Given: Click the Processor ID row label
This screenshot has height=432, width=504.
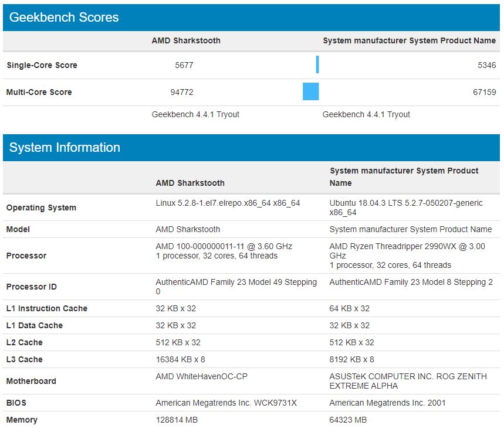Looking at the screenshot, I should coord(32,287).
